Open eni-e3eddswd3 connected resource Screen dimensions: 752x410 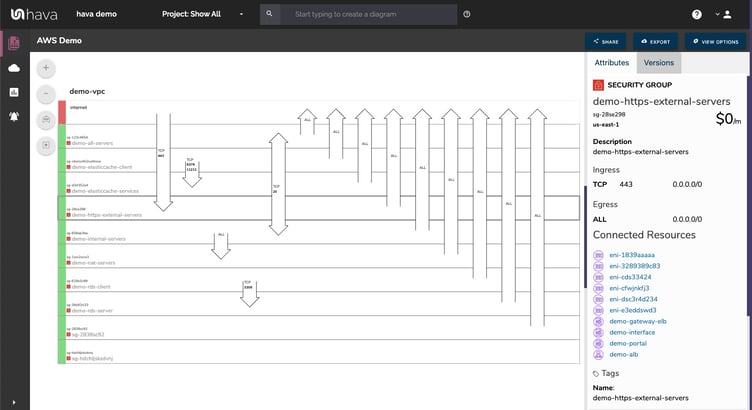pos(633,310)
